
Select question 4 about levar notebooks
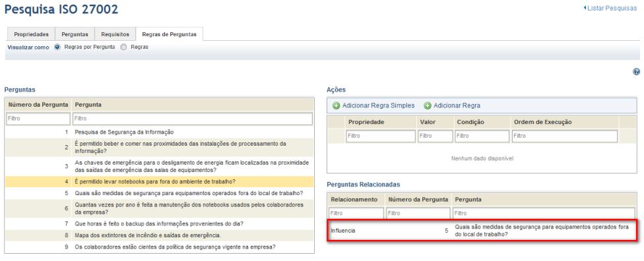(160, 181)
